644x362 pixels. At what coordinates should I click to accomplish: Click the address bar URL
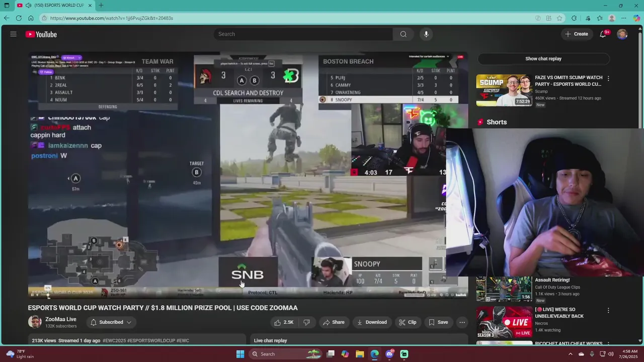112,18
